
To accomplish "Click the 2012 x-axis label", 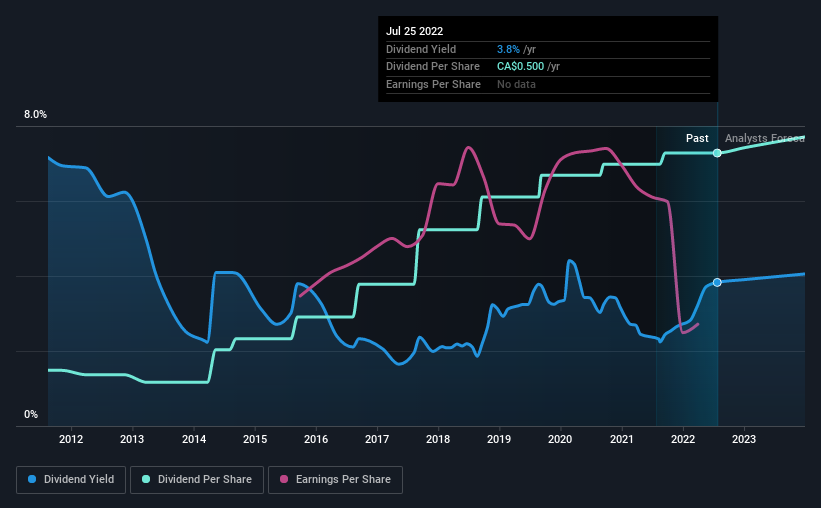I will pos(71,439).
